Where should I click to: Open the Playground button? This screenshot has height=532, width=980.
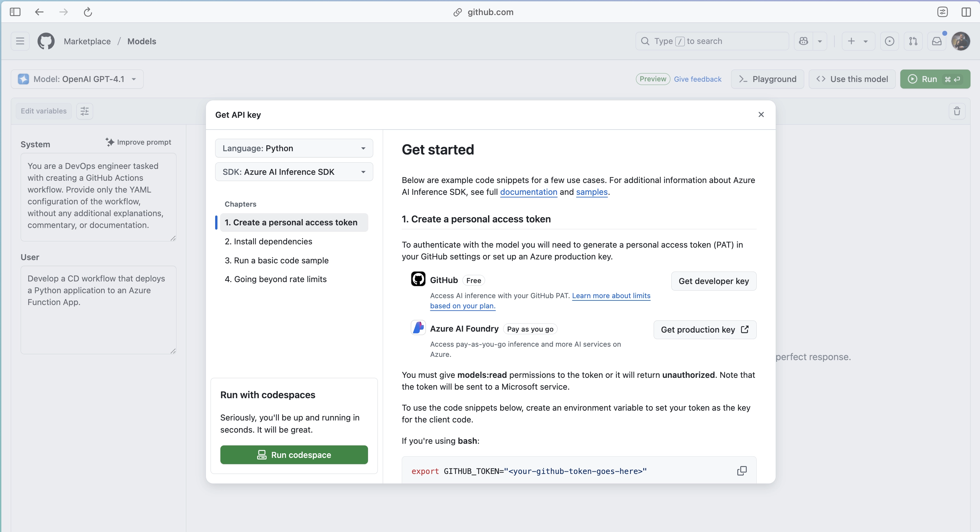click(x=767, y=79)
